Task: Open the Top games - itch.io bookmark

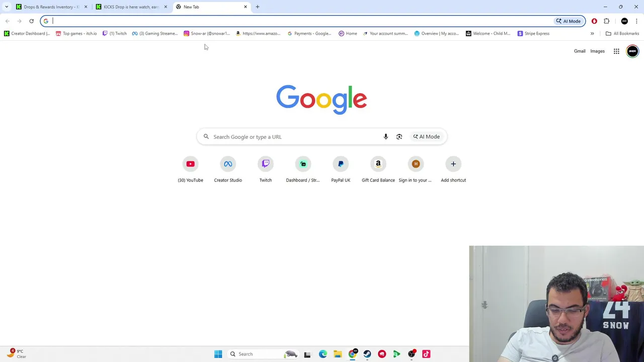Action: click(76, 34)
